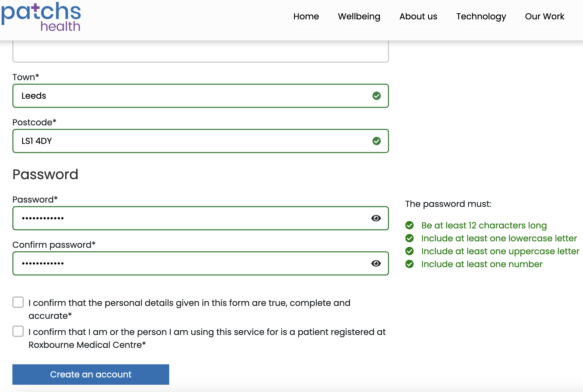Reveal the confirm password field text
This screenshot has height=392, width=583.
pyautogui.click(x=376, y=263)
